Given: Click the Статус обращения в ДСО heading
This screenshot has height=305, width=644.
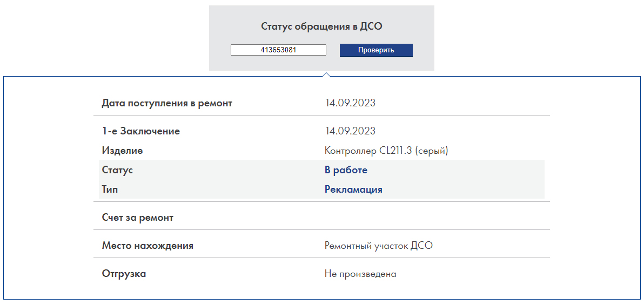Looking at the screenshot, I should click(321, 26).
